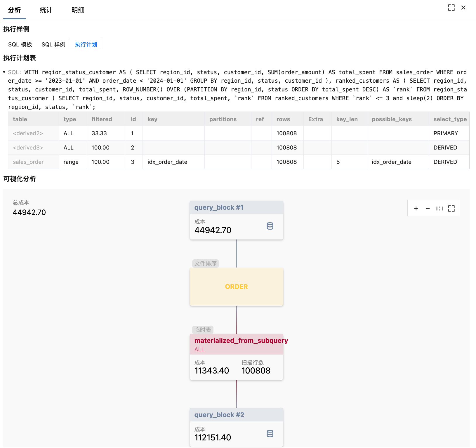Click the 执行样例 section heading
The image size is (476, 448).
16,29
